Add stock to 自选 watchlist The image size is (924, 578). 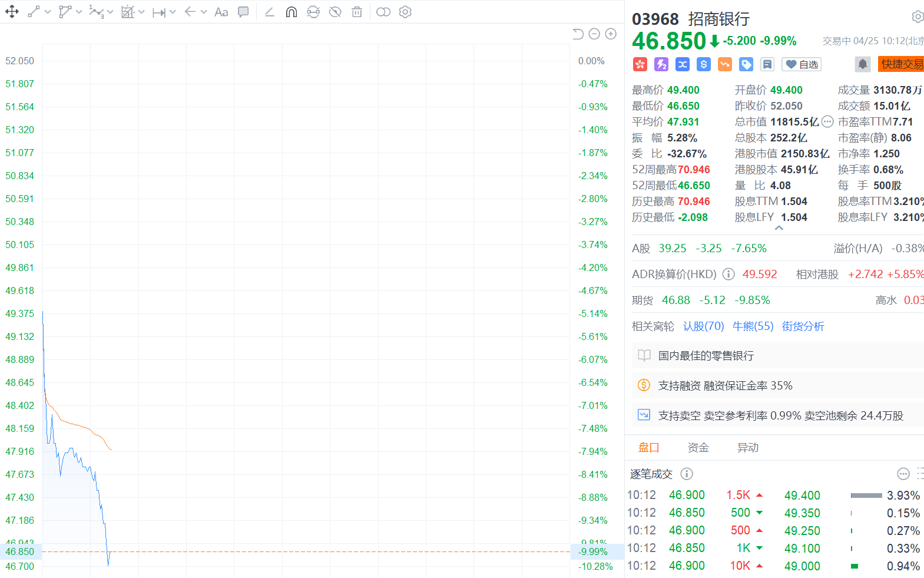click(x=802, y=64)
